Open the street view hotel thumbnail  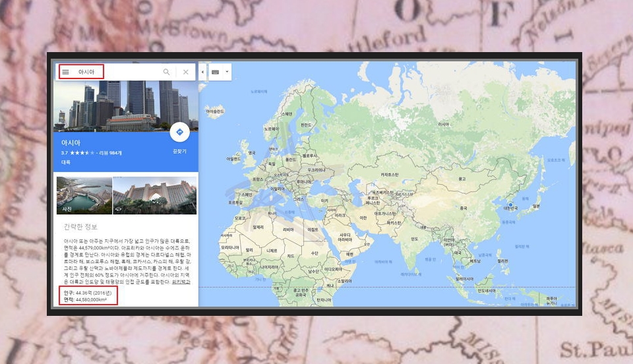click(154, 195)
